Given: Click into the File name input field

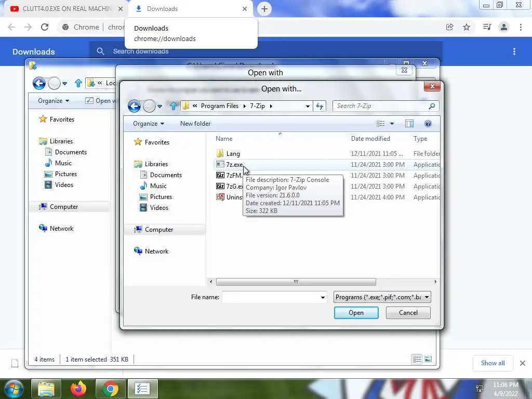Looking at the screenshot, I should click(x=270, y=297).
